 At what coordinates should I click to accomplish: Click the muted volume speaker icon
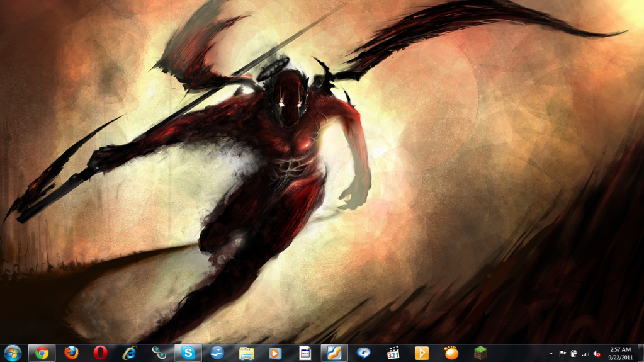(x=596, y=354)
